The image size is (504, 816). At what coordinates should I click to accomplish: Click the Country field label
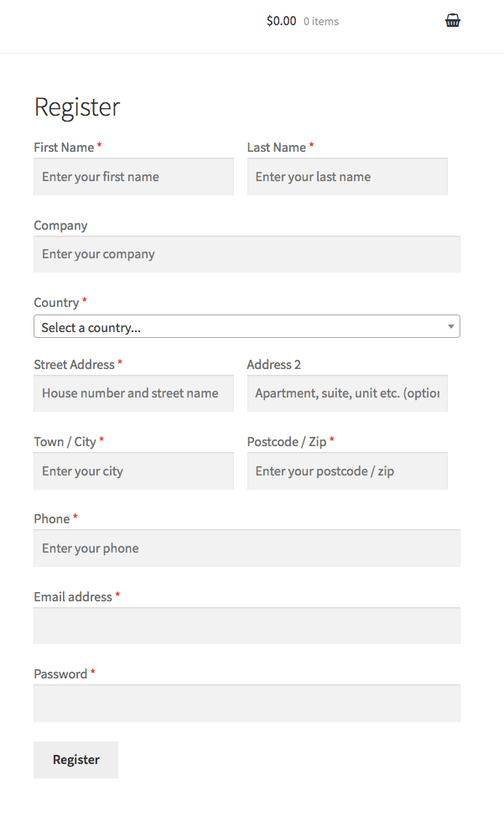56,303
